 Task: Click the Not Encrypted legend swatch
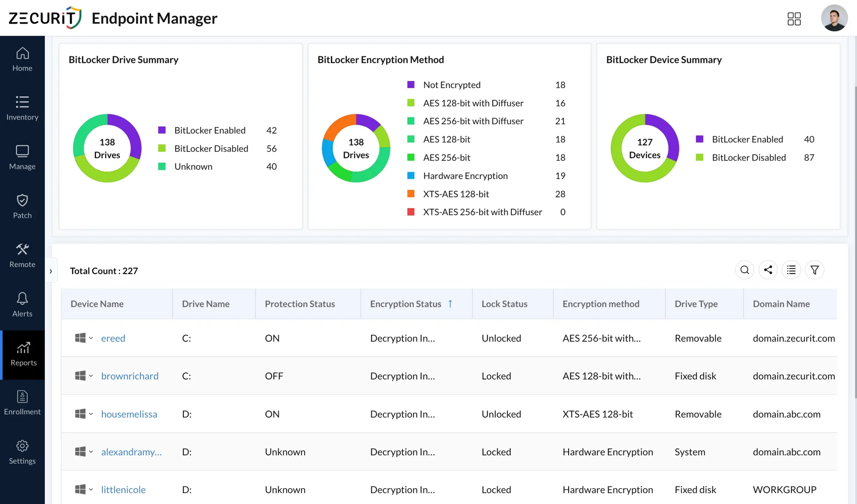(x=411, y=84)
